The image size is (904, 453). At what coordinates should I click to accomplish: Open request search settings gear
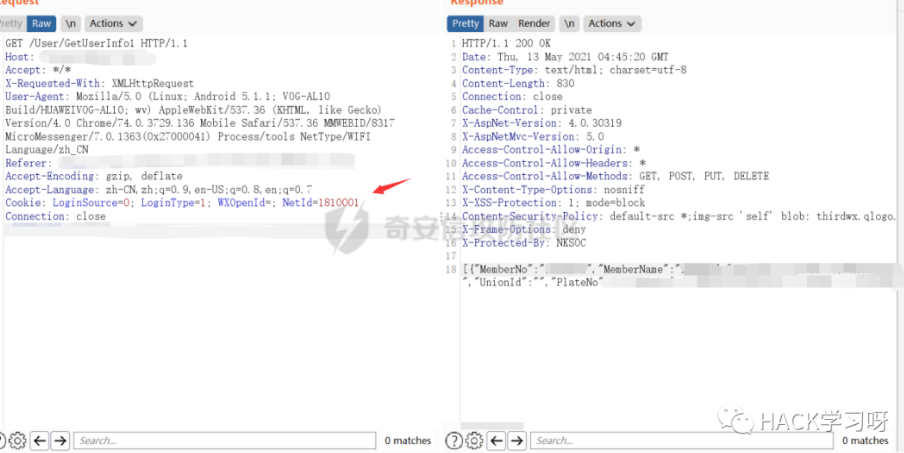[17, 441]
